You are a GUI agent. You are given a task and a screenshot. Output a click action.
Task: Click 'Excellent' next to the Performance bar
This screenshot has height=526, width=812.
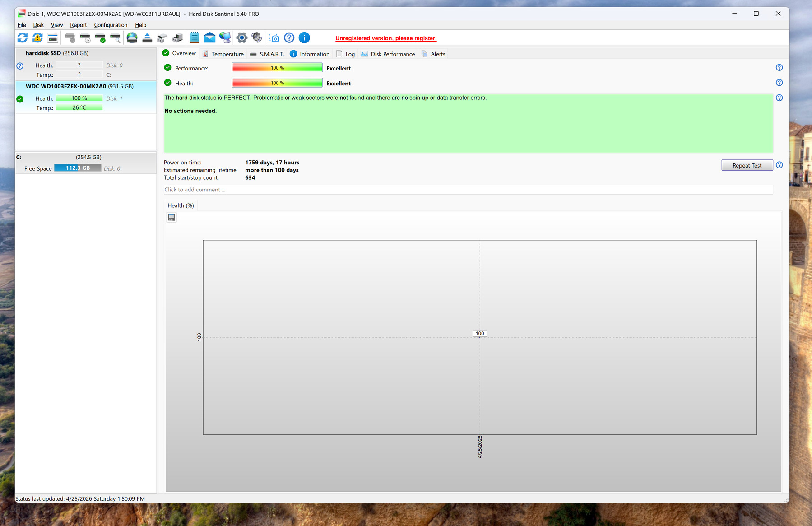[x=339, y=69]
